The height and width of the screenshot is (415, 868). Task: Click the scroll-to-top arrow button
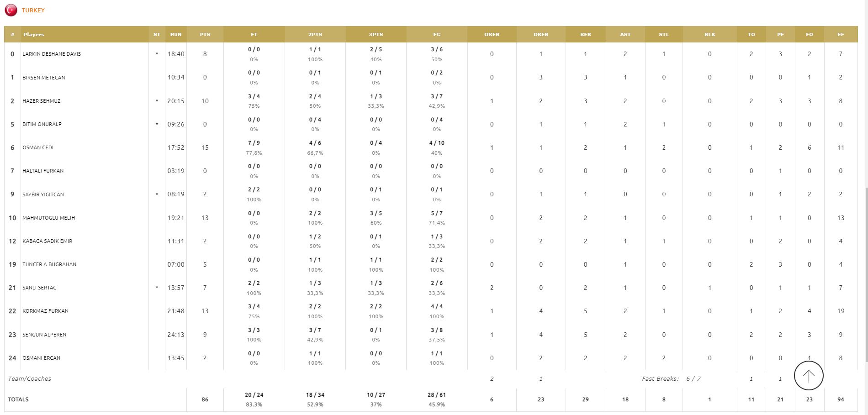pyautogui.click(x=809, y=376)
